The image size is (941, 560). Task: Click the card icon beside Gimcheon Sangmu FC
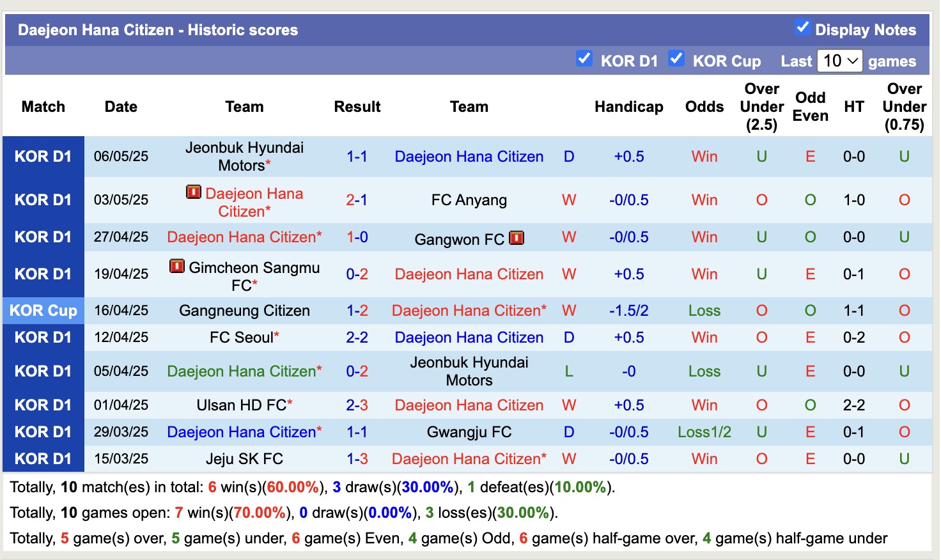point(176,267)
